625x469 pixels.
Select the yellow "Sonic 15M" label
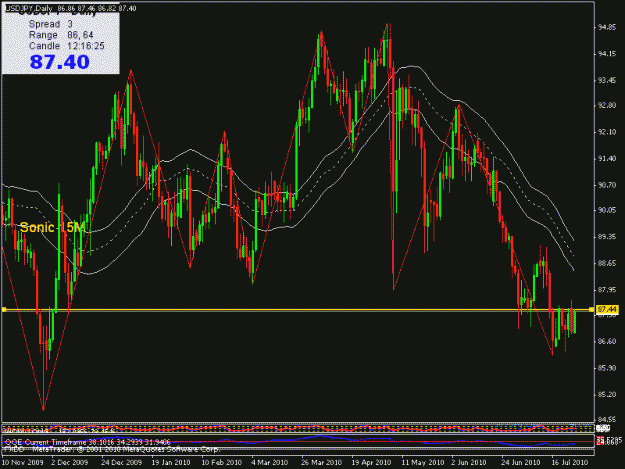click(52, 228)
